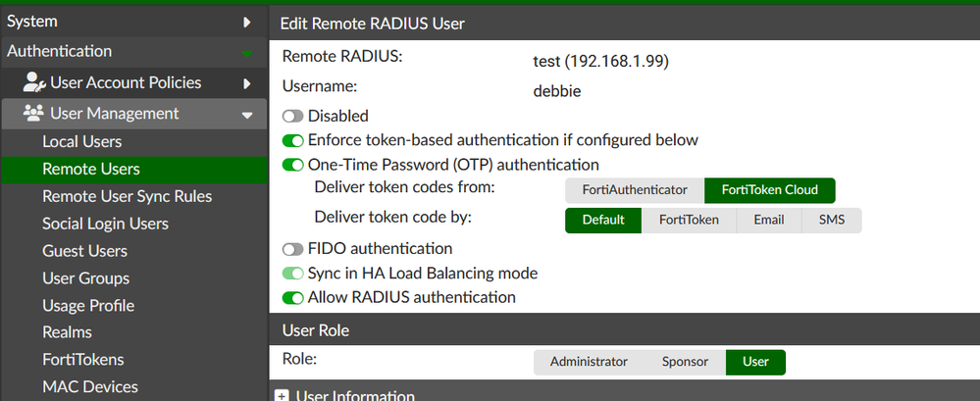
Task: Expand the System menu arrow
Action: point(247,22)
